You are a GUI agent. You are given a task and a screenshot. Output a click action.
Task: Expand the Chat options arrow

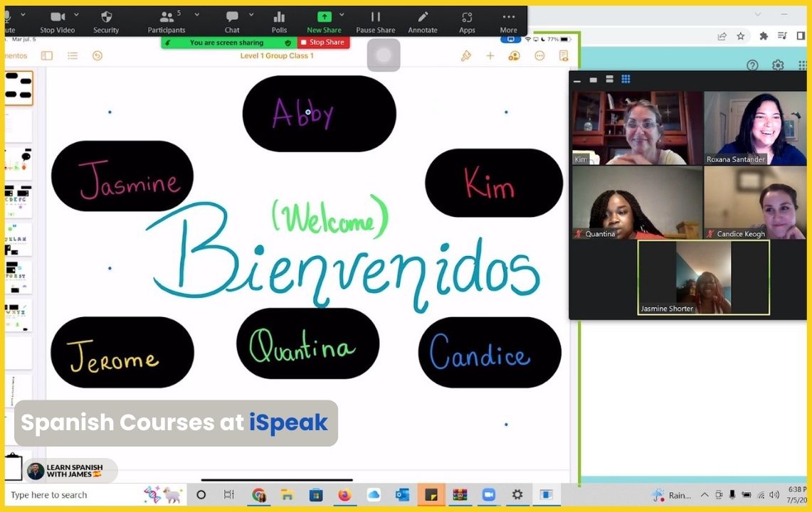click(251, 14)
